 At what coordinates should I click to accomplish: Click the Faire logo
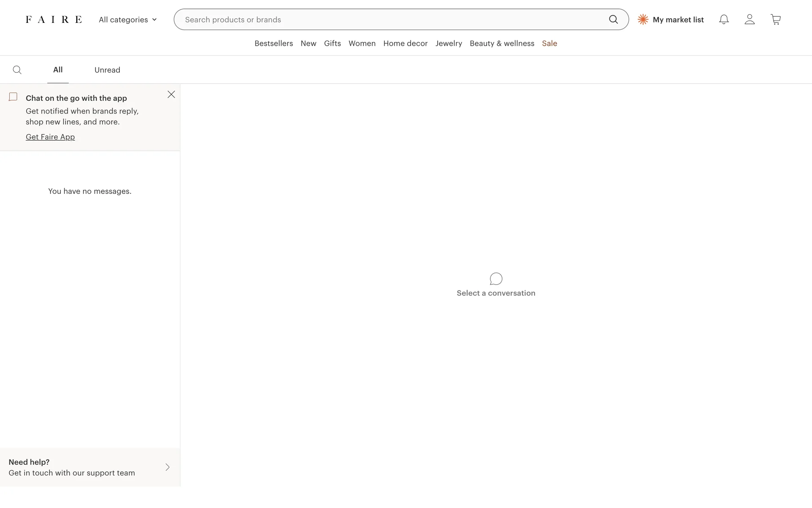click(54, 19)
